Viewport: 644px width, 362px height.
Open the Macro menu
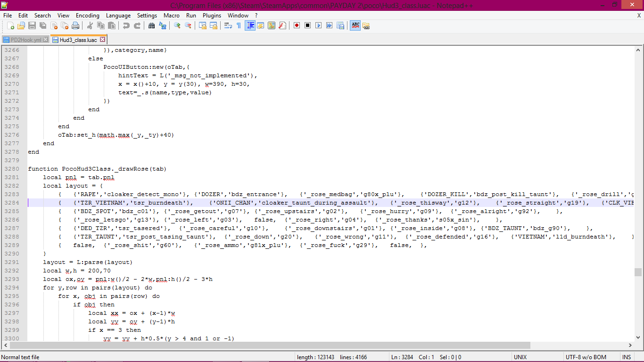(x=172, y=16)
